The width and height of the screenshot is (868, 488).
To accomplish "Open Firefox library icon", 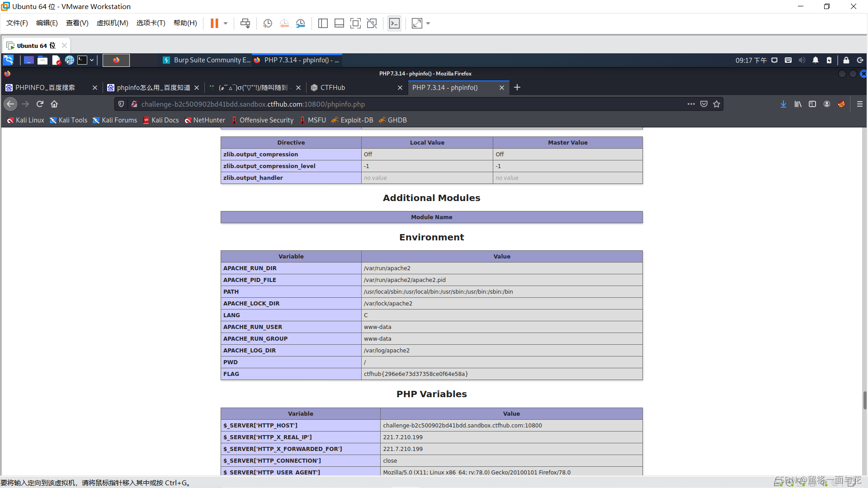I will click(x=798, y=104).
